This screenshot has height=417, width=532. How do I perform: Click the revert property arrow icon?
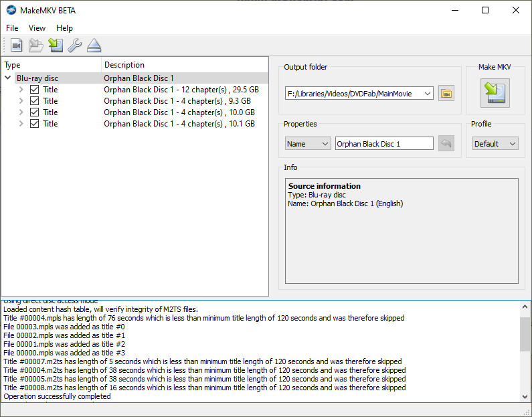(446, 143)
